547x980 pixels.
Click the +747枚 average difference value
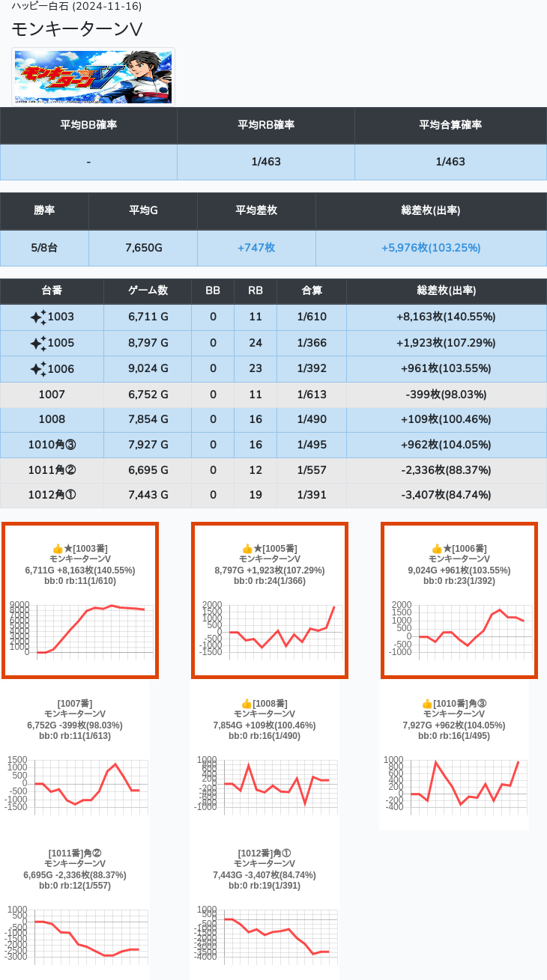tap(256, 248)
